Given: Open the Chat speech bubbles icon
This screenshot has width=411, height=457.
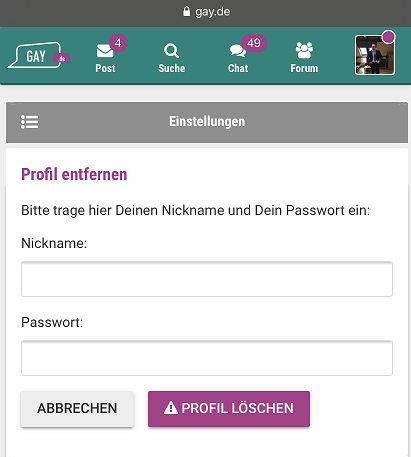Looking at the screenshot, I should point(238,51).
